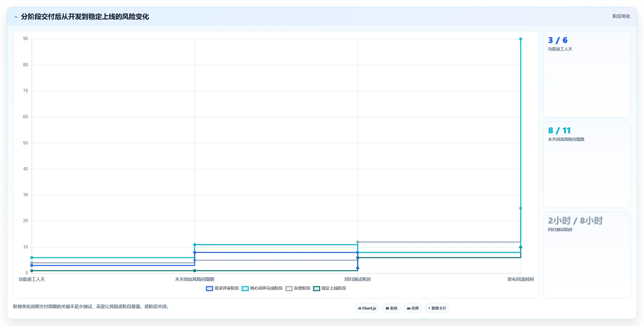Click the 2小时 / 8小时 回归测试耗时 card

point(587,255)
